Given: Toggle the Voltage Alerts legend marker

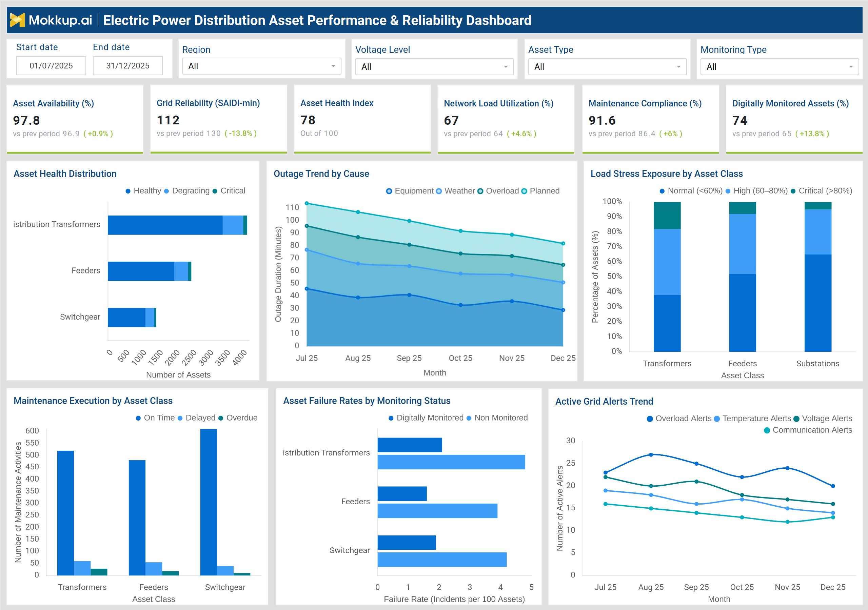Looking at the screenshot, I should pyautogui.click(x=796, y=419).
